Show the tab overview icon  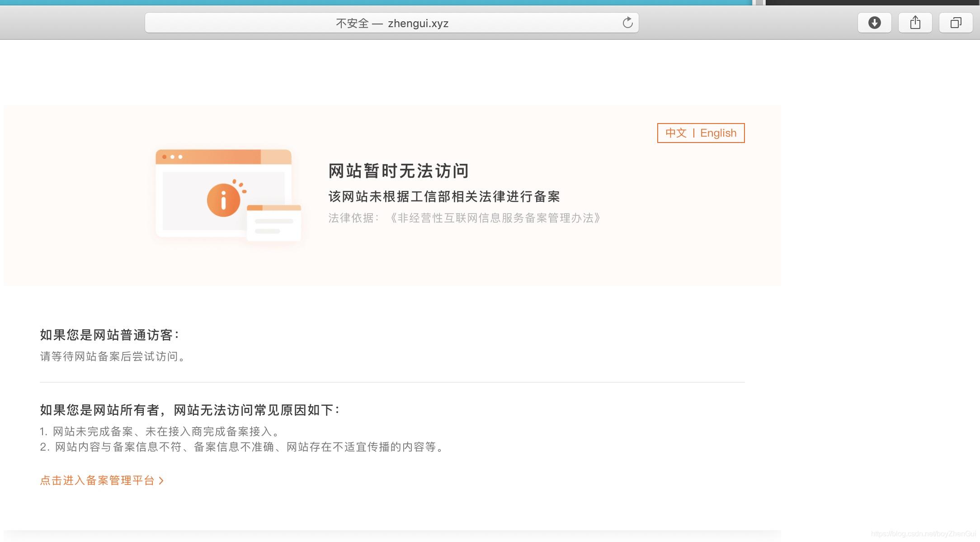tap(956, 23)
